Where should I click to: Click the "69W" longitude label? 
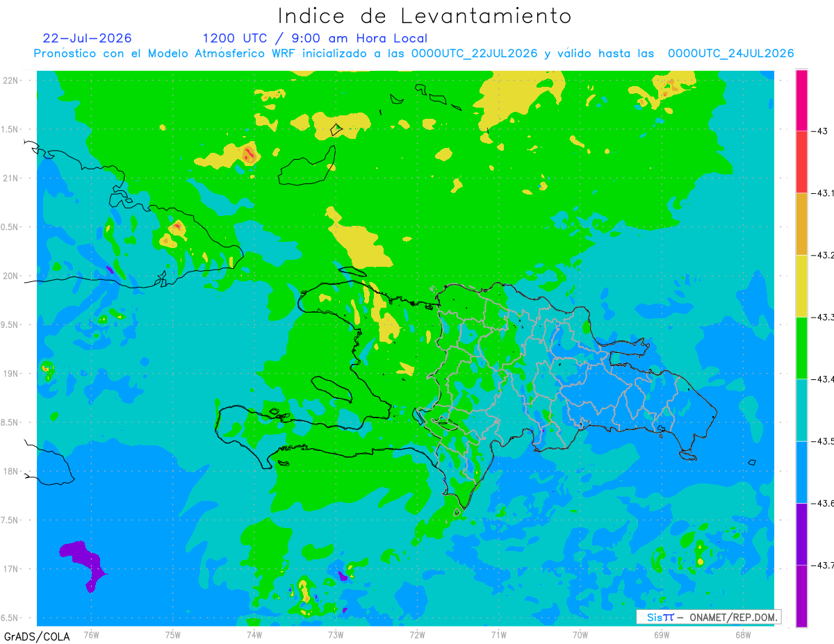[x=662, y=634]
